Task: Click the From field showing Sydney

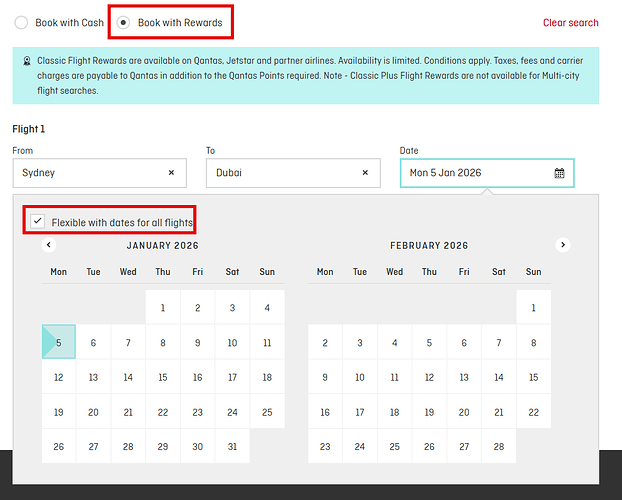Action: tap(100, 173)
